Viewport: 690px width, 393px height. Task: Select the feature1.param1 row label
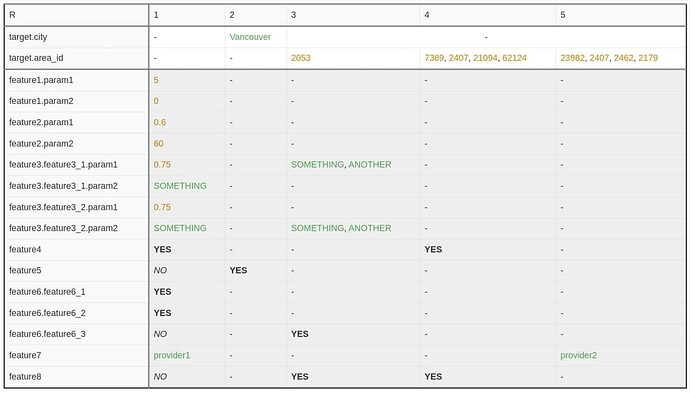click(41, 80)
